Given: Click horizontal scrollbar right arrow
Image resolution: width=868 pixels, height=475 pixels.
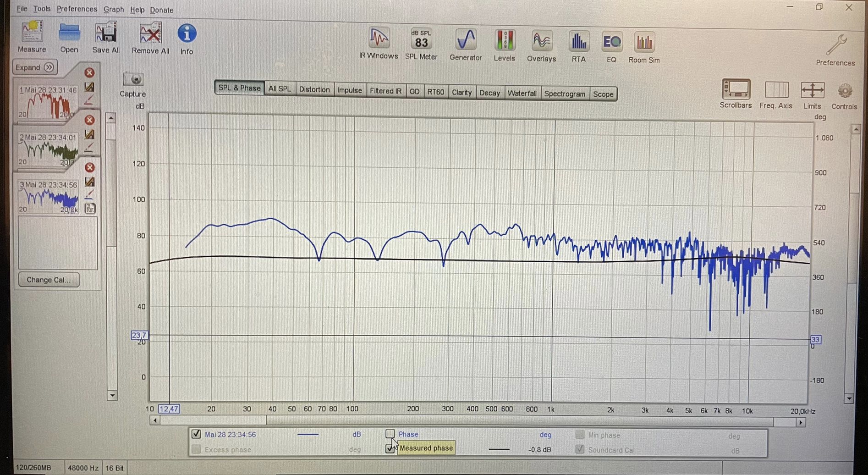Looking at the screenshot, I should [801, 422].
